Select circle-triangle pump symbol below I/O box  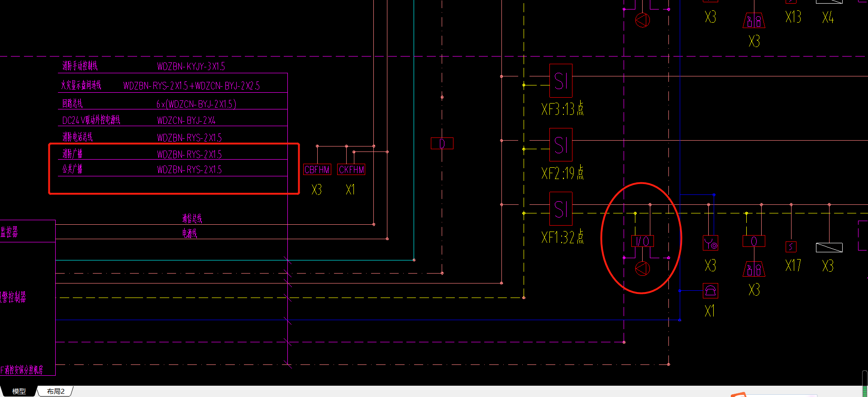[643, 269]
